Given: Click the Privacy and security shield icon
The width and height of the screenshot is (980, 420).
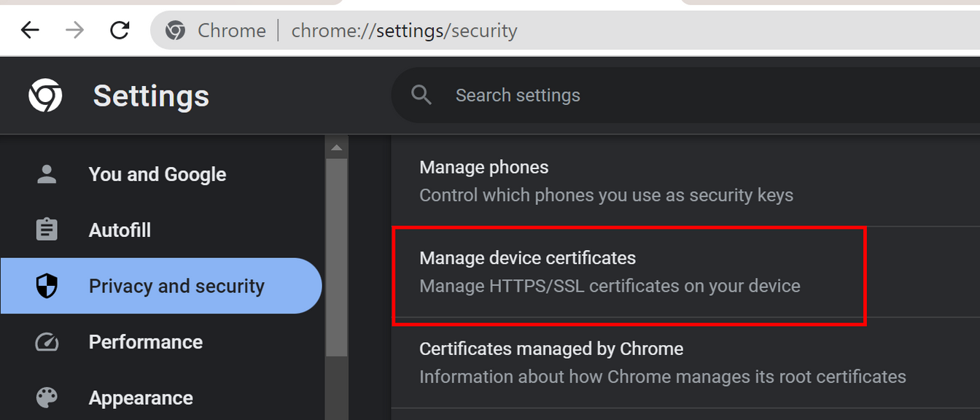Looking at the screenshot, I should [47, 286].
